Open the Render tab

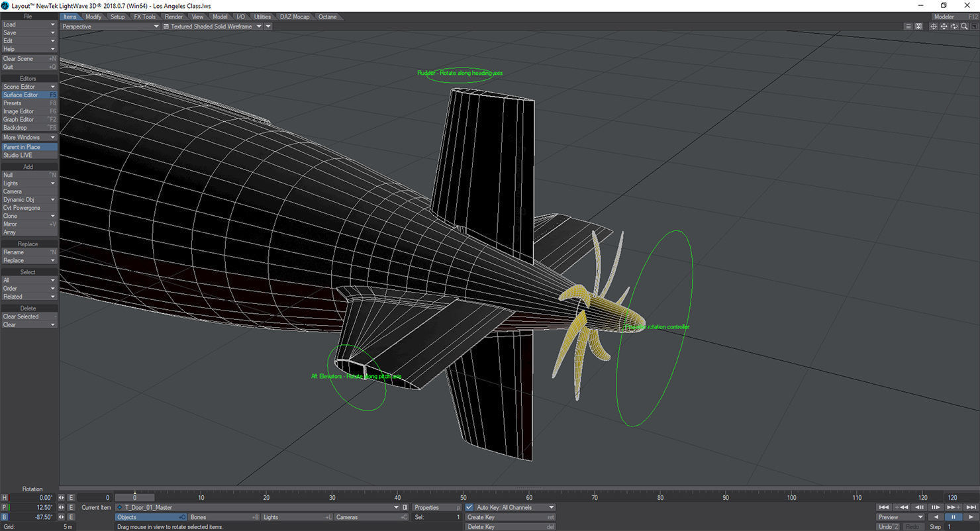[173, 17]
